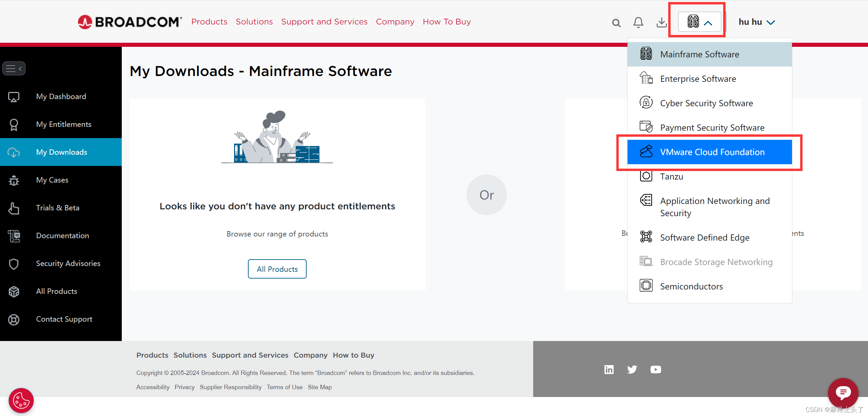Open the cookie settings icon
Screen dimensions: 868x416
click(21, 401)
